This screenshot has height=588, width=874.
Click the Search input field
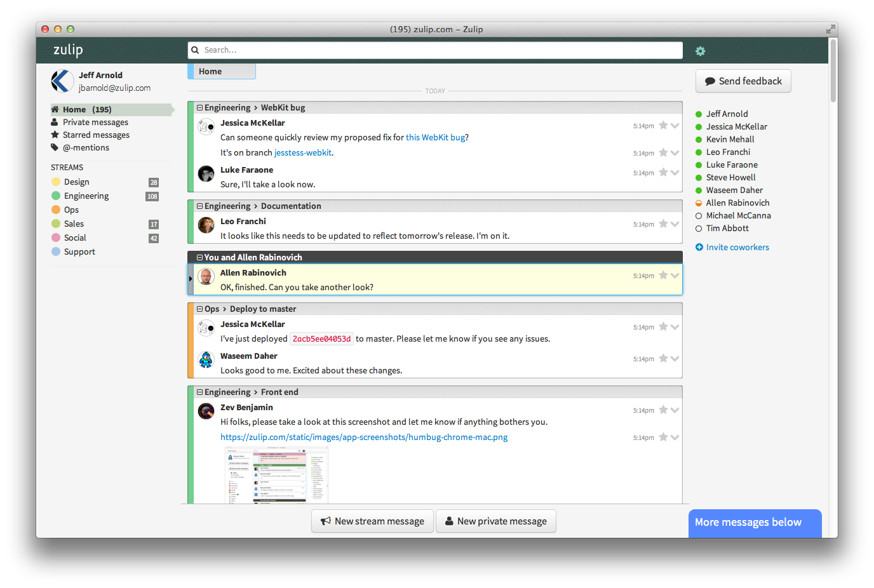(x=435, y=50)
